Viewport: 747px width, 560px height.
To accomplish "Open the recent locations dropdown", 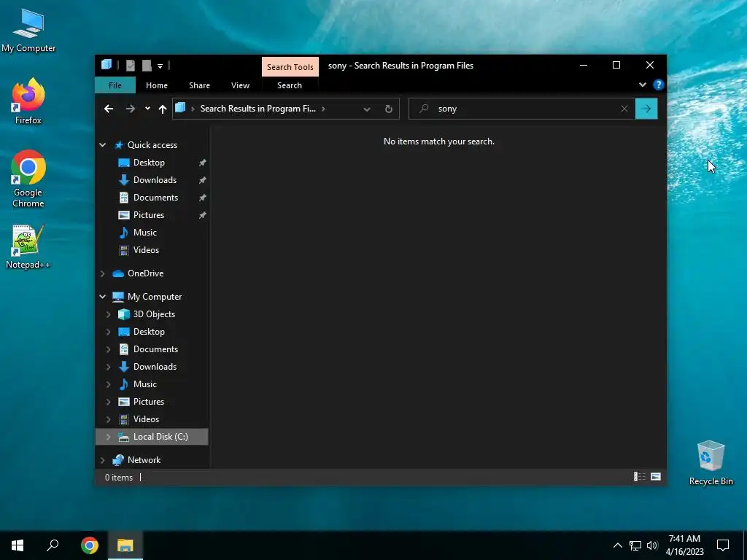I will [x=147, y=109].
